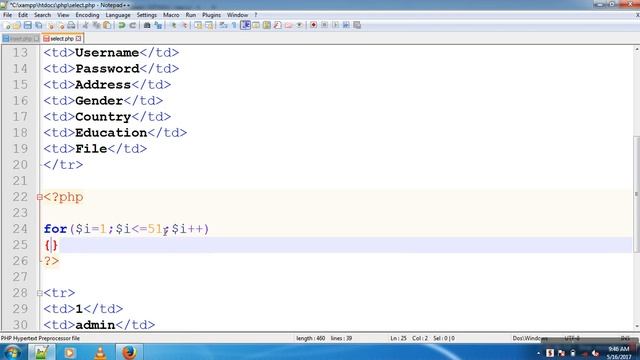
Task: Click the Zoom In toolbar icon
Action: 173,25
